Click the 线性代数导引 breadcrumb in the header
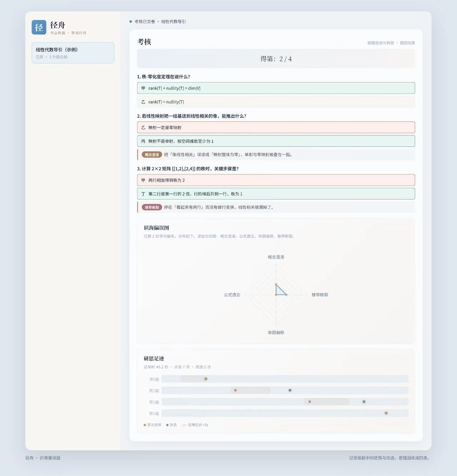The image size is (457, 476). click(x=174, y=21)
